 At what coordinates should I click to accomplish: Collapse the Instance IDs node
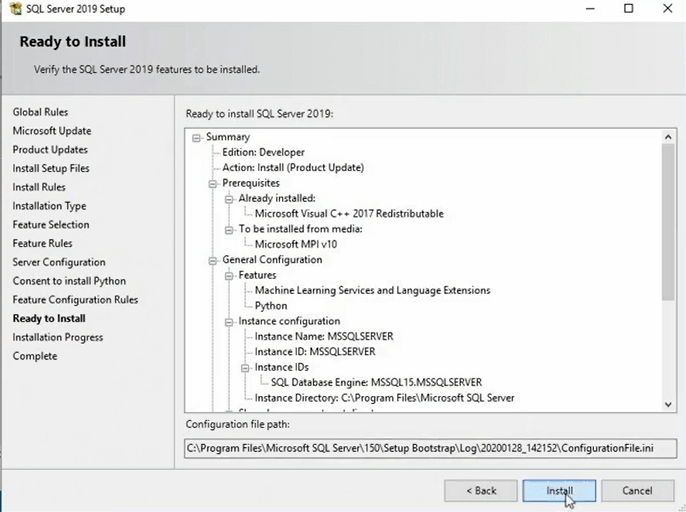(x=245, y=367)
